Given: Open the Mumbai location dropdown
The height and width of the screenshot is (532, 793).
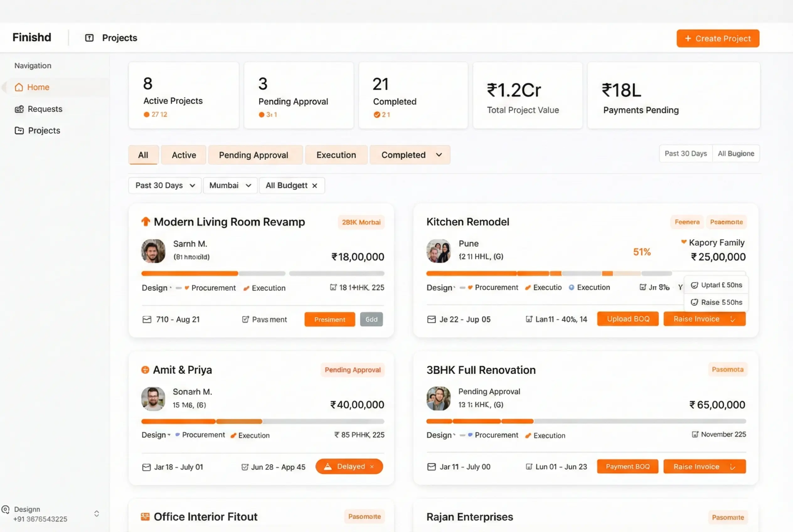Looking at the screenshot, I should point(230,185).
